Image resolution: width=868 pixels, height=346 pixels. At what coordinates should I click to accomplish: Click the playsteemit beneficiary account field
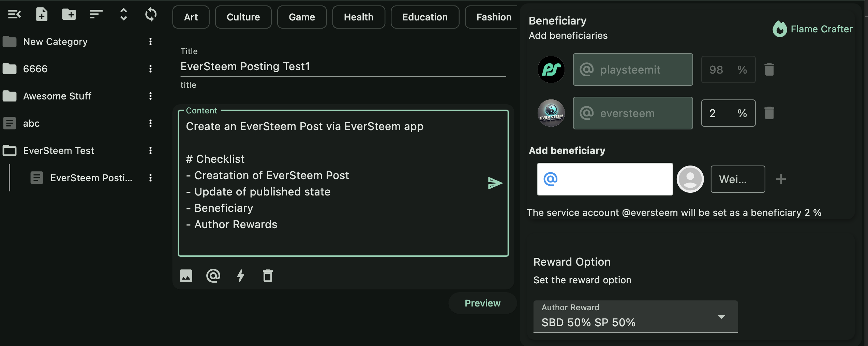tap(633, 69)
